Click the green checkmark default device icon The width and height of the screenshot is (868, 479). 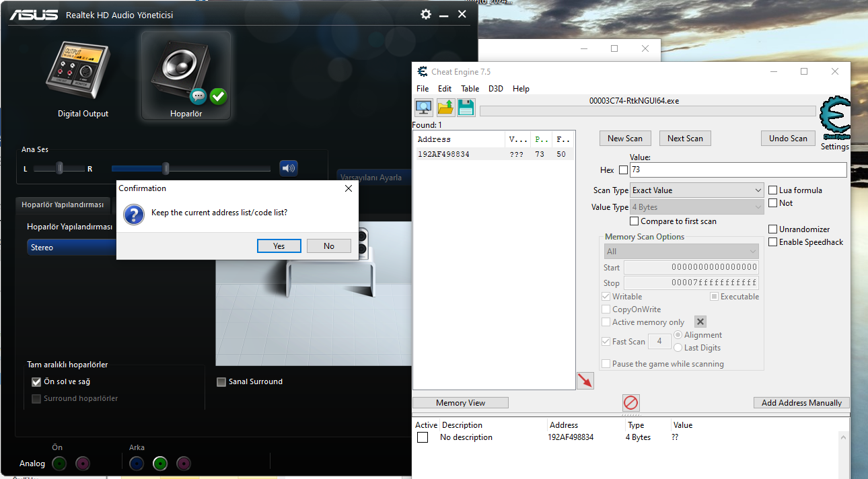(x=218, y=97)
